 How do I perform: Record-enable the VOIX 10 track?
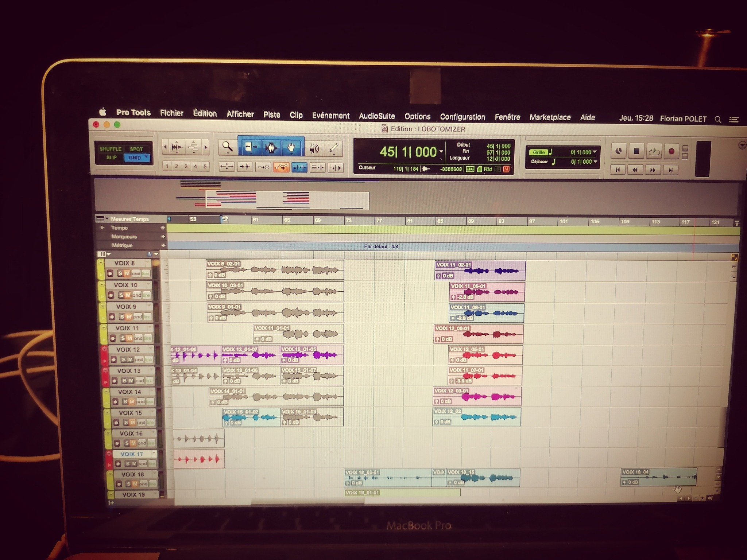coord(111,295)
